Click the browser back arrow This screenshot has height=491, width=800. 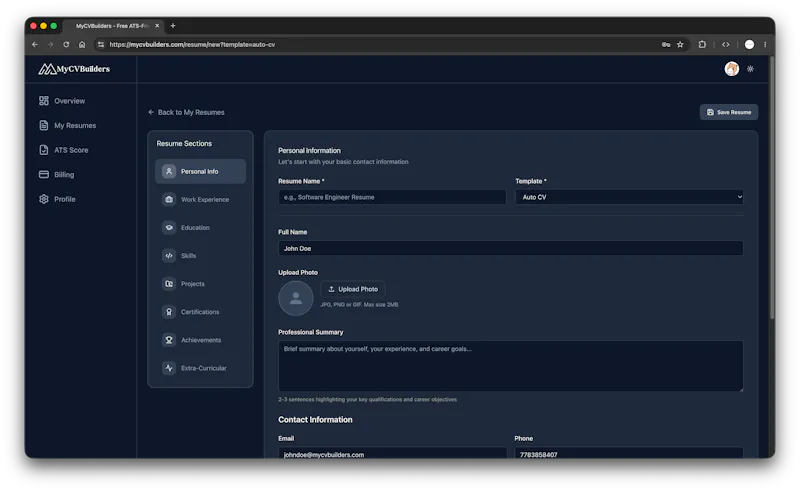coord(35,44)
